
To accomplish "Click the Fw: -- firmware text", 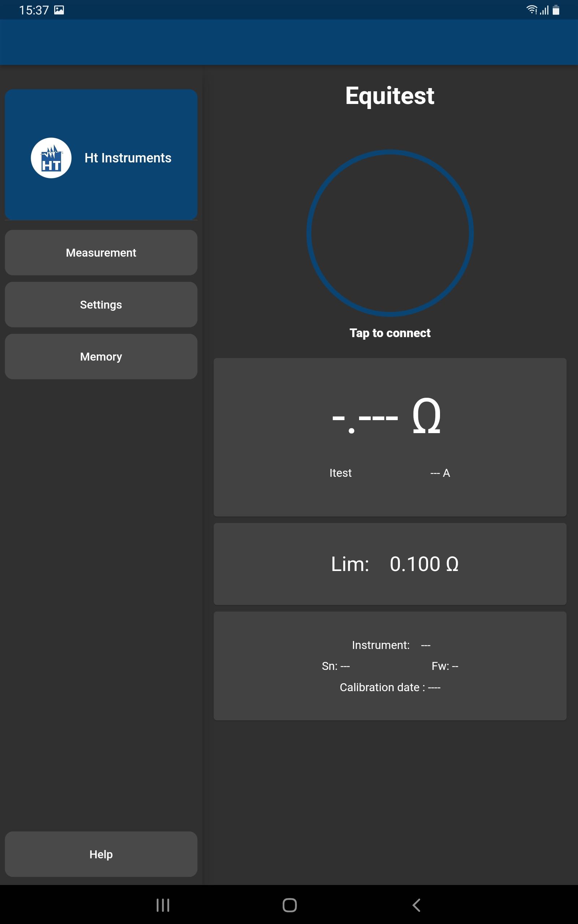I will 445,666.
